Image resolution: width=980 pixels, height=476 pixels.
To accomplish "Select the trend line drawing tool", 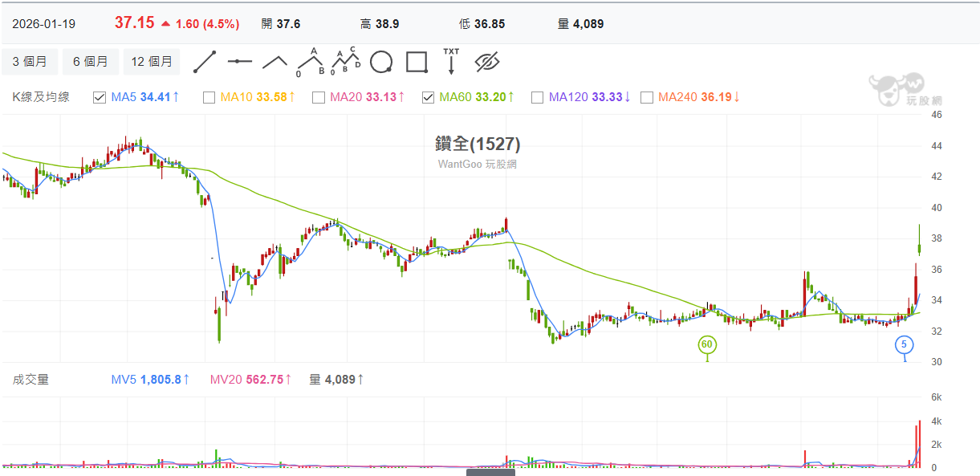I will (205, 62).
